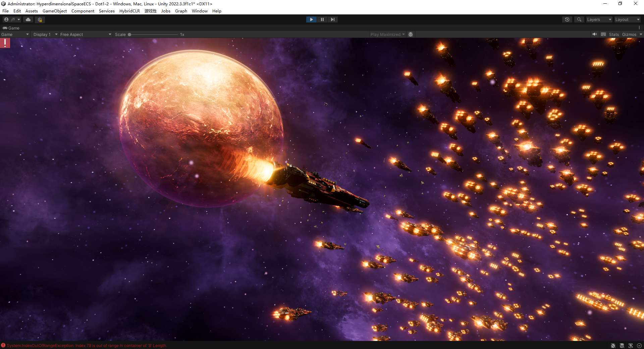Open the Unity search magnifier
Viewport: 644px width, 349px height.
(579, 19)
